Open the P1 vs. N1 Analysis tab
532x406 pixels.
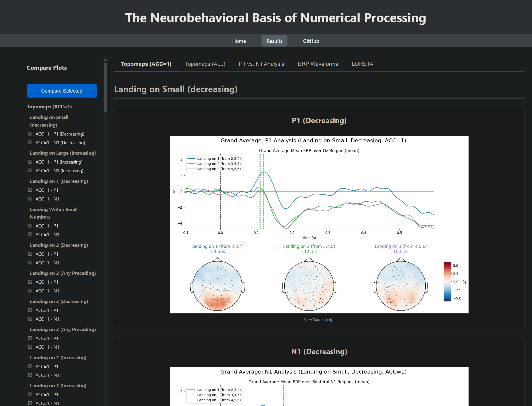coord(262,64)
